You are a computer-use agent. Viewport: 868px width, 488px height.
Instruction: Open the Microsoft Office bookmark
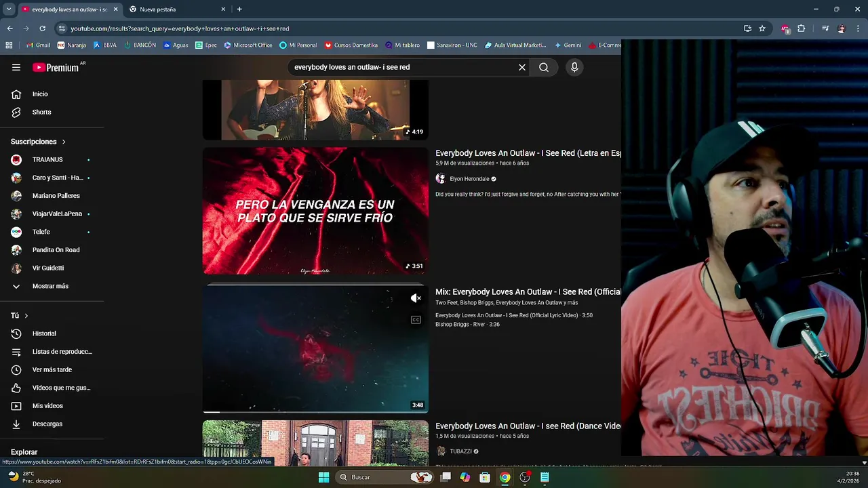pyautogui.click(x=248, y=45)
